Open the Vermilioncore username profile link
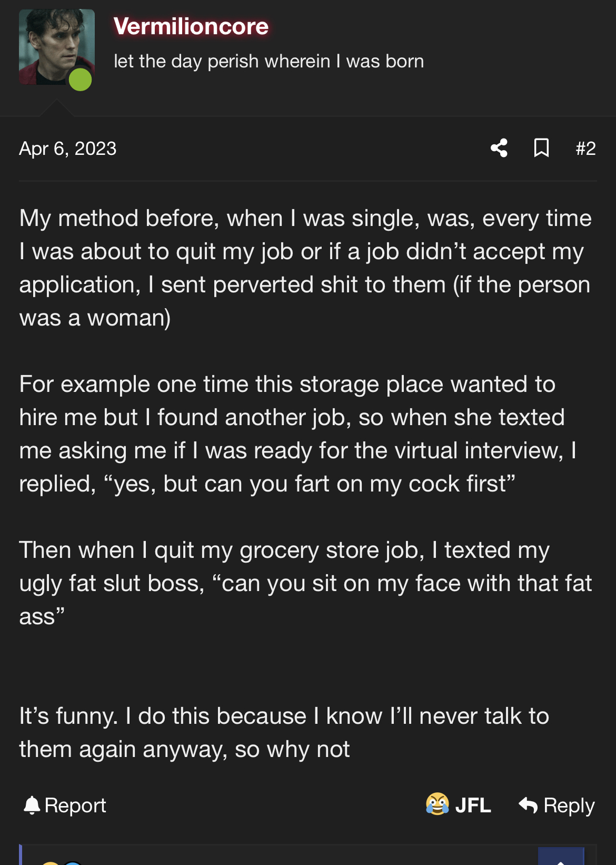This screenshot has height=865, width=616. click(x=191, y=26)
